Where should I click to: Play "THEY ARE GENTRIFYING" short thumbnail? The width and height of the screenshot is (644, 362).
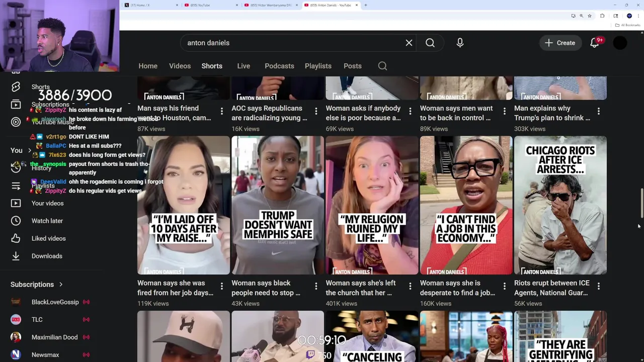[560, 336]
